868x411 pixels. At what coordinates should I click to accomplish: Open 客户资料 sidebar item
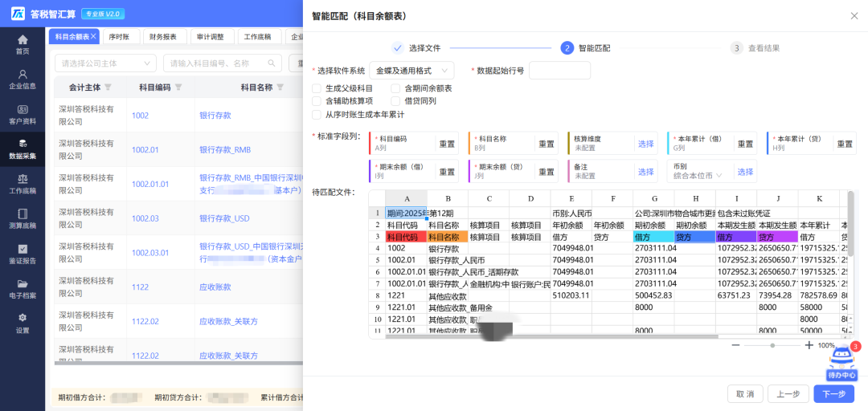[x=23, y=115]
